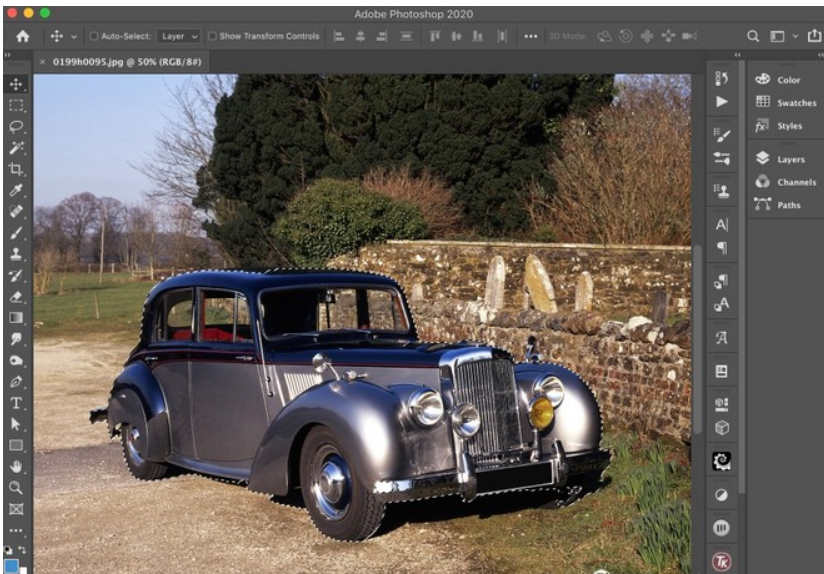Open the 3D cube panel icon

722,428
